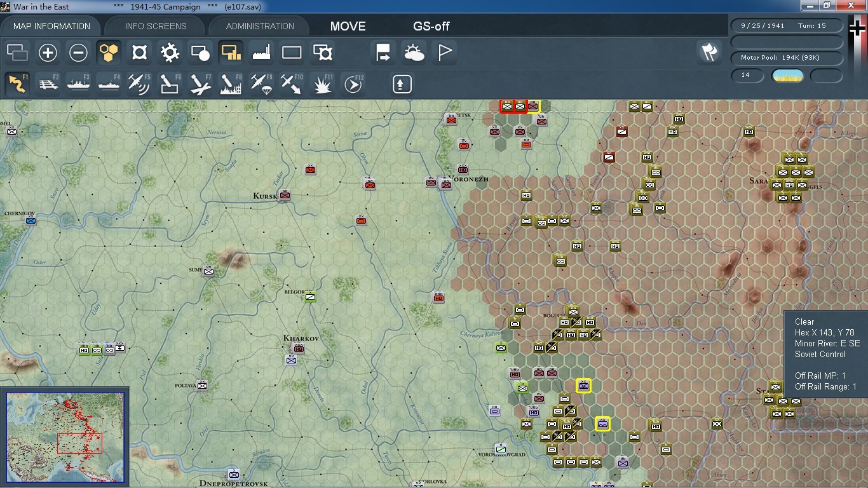Click the F11 explosion battle icon
This screenshot has height=488, width=868.
pyautogui.click(x=322, y=84)
